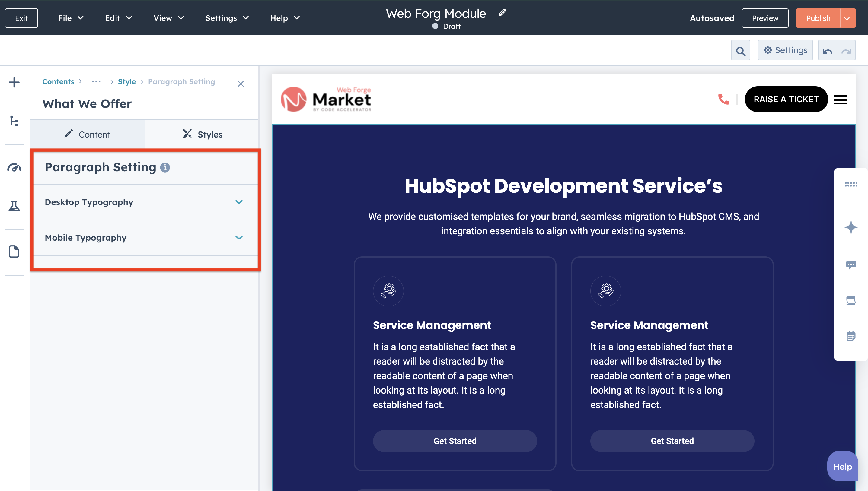Click the Preview button
This screenshot has width=868, height=491.
[x=765, y=18]
